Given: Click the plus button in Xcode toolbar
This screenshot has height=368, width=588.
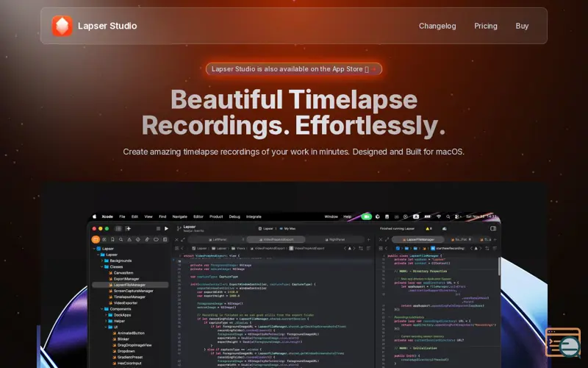Looking at the screenshot, I should [128, 228].
